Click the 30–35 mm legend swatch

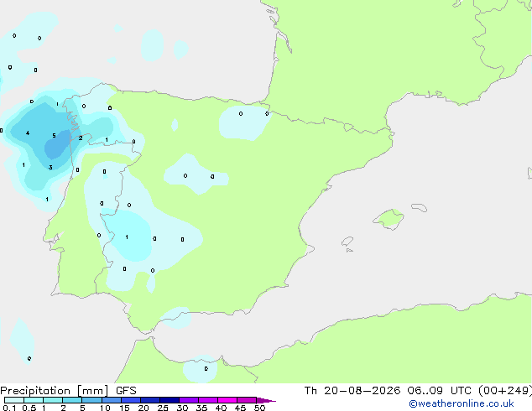click(x=188, y=400)
